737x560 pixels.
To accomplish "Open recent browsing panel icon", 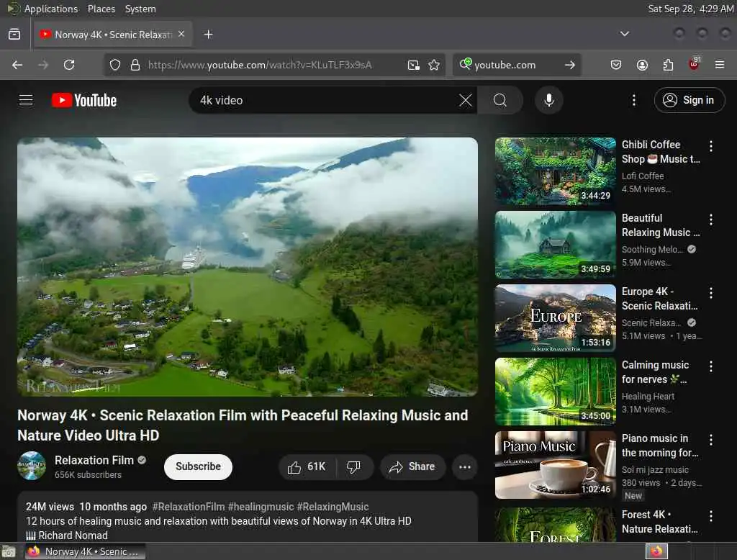I will coord(14,35).
